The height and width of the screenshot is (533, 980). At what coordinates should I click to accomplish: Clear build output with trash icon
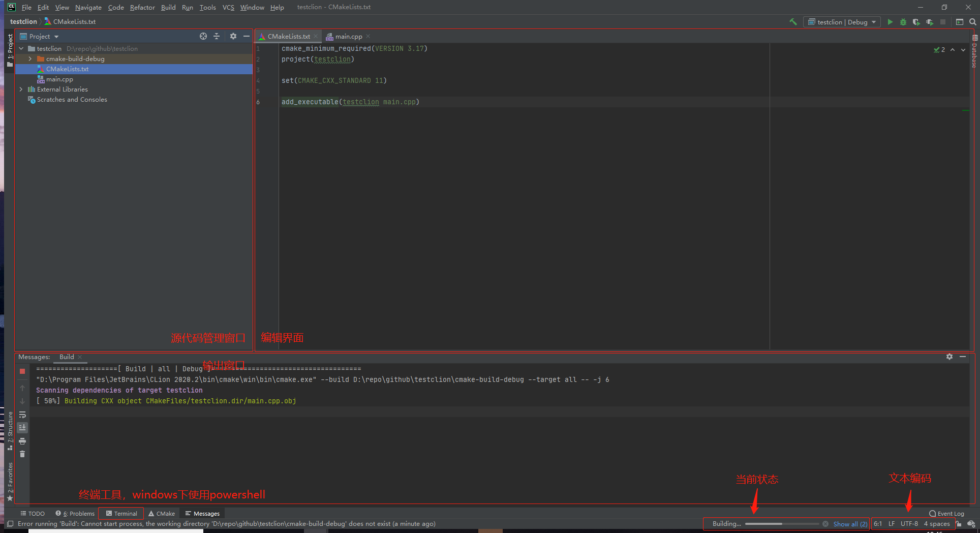[x=22, y=454]
